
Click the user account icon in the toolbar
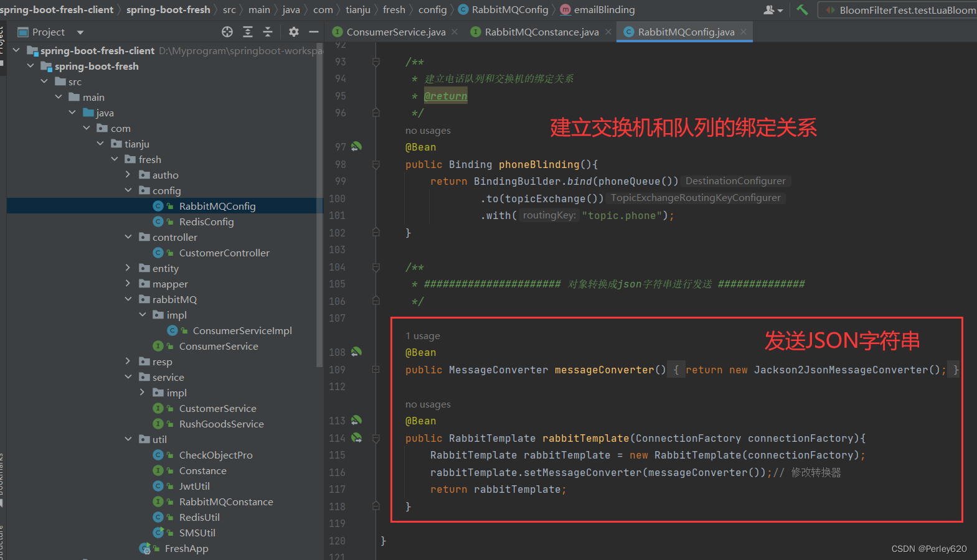pyautogui.click(x=773, y=10)
